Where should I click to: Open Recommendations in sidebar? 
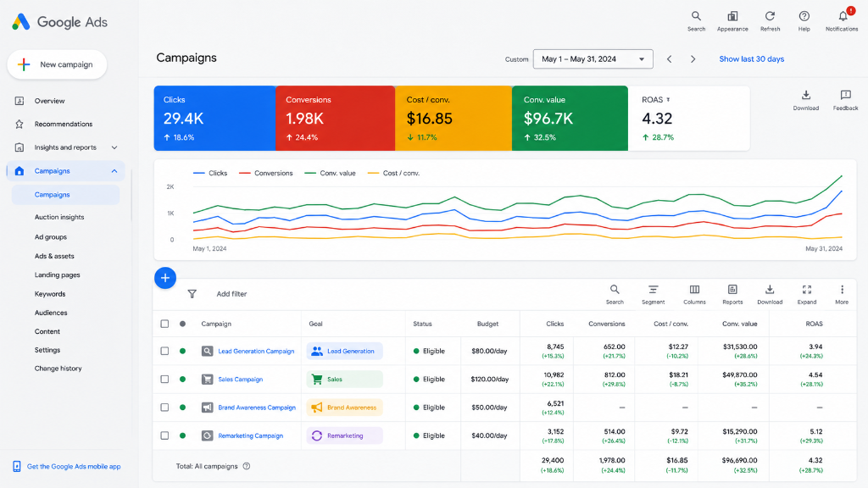pos(63,124)
